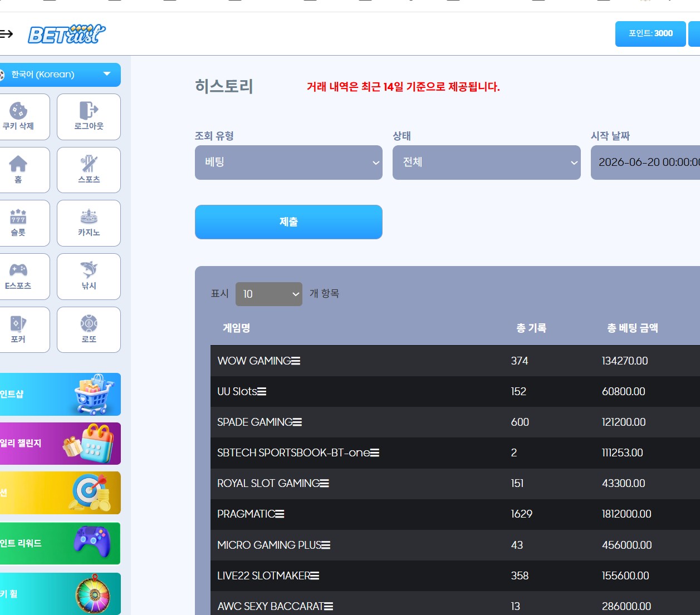Open the 조회 유형 dropdown showing 베팅

click(288, 163)
